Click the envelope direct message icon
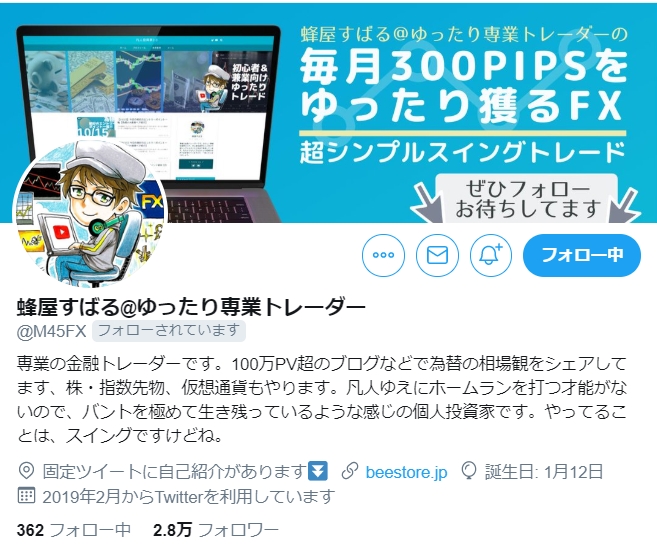The image size is (657, 544). point(437,255)
